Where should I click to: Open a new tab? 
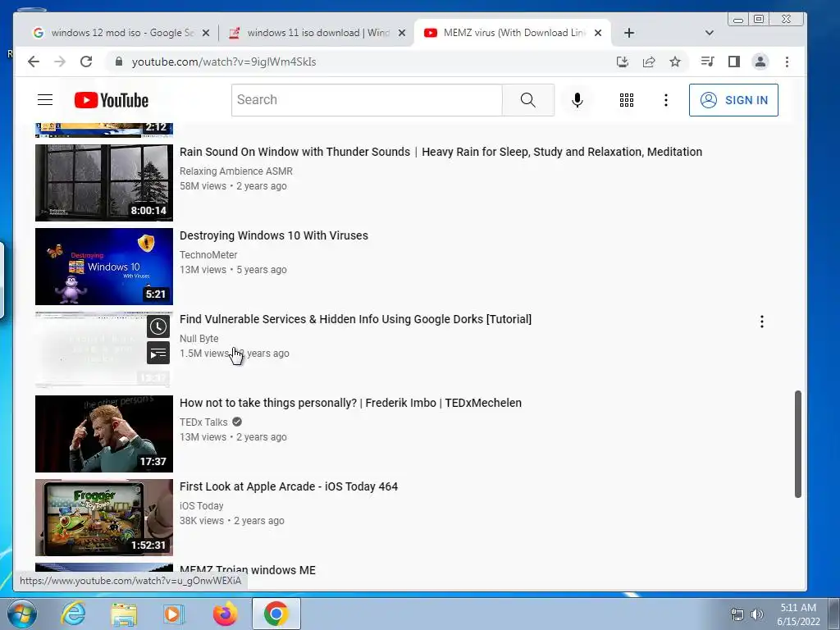[629, 33]
